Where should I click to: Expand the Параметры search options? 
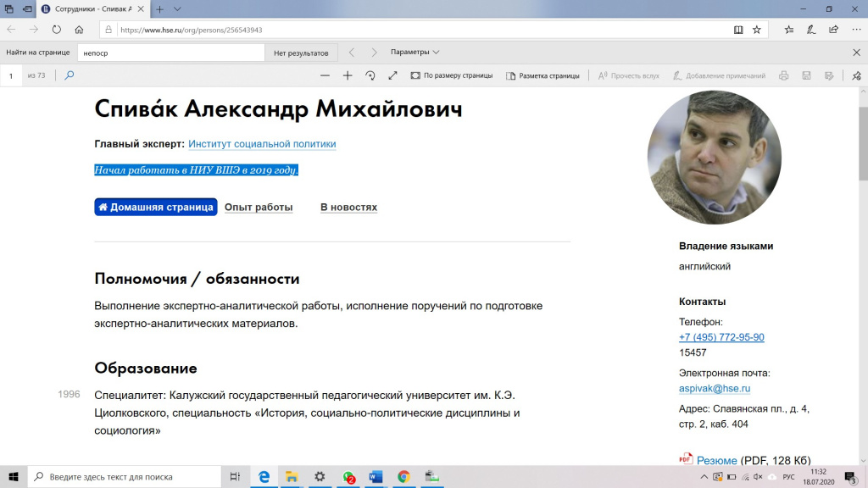tap(415, 52)
